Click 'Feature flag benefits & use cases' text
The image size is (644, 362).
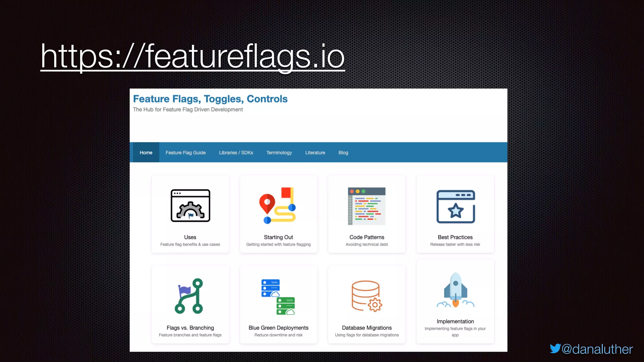(190, 244)
